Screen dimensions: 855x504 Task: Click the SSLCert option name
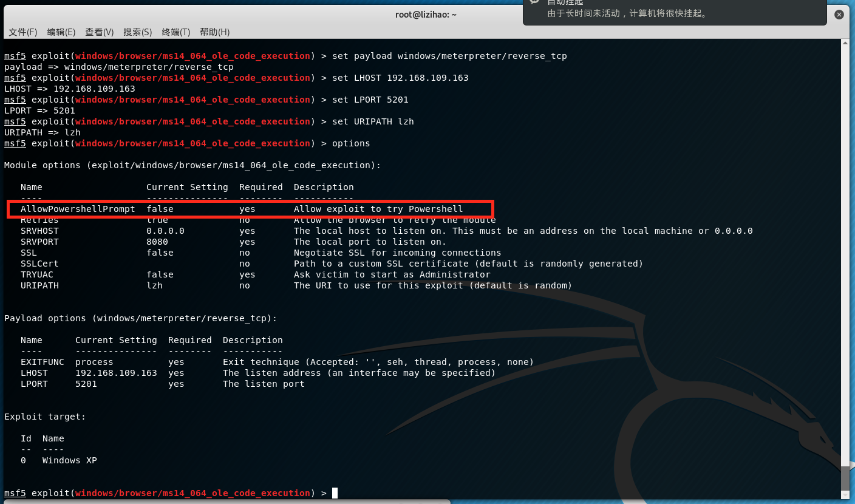coord(39,264)
